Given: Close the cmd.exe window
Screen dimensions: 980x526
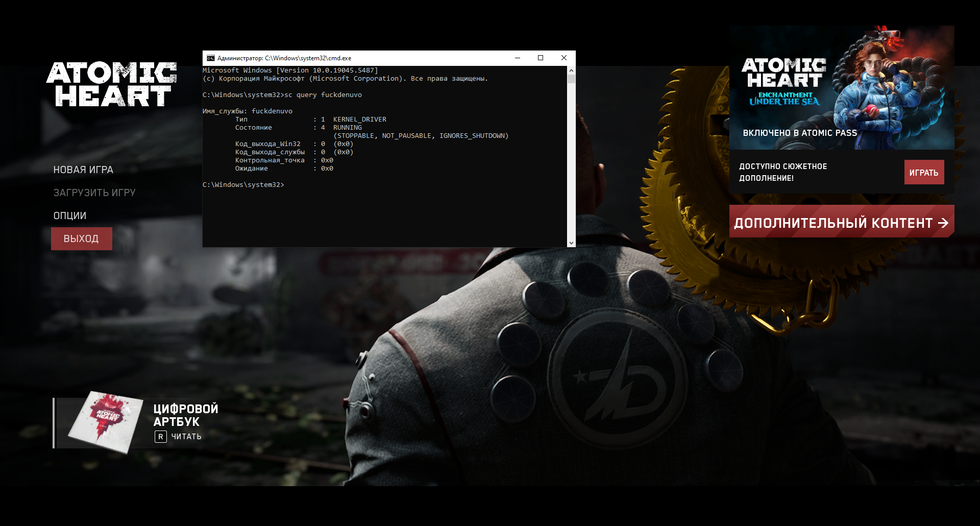Looking at the screenshot, I should click(564, 58).
